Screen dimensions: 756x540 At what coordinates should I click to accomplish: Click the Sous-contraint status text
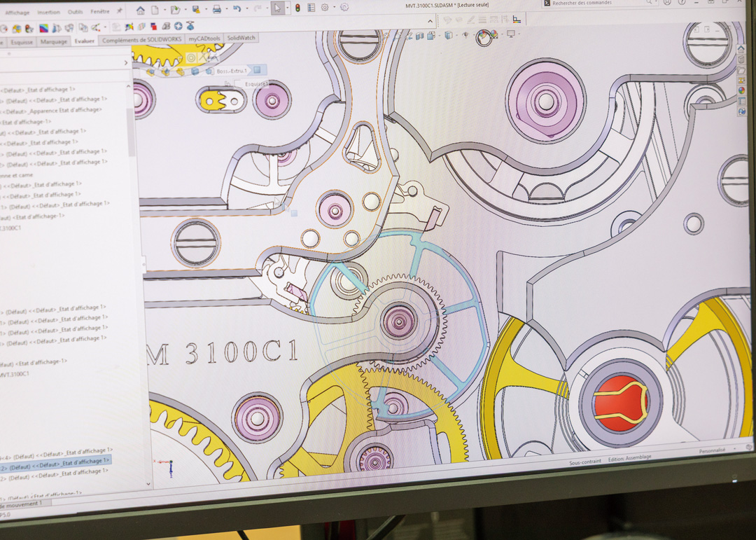click(585, 462)
